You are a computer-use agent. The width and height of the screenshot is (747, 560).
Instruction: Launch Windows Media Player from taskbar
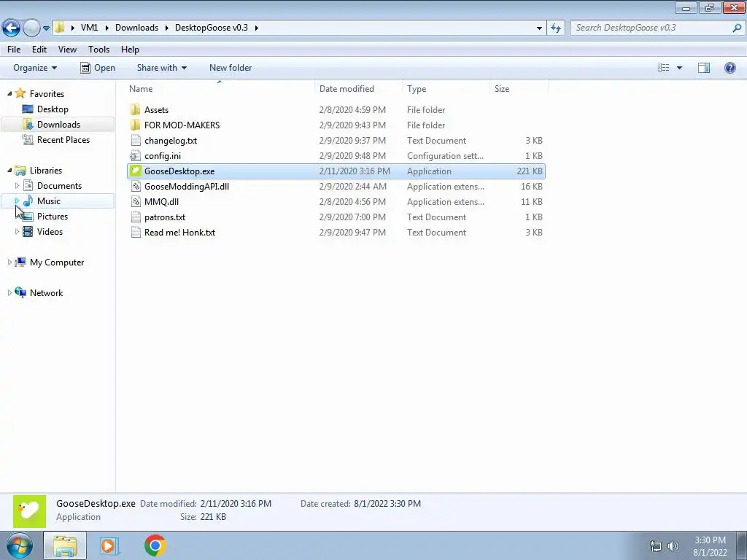pos(109,545)
